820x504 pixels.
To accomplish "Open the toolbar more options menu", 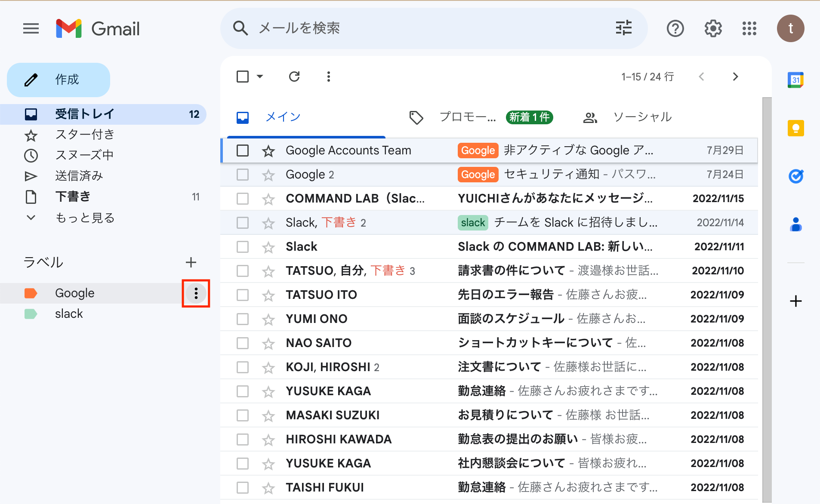I will click(329, 77).
